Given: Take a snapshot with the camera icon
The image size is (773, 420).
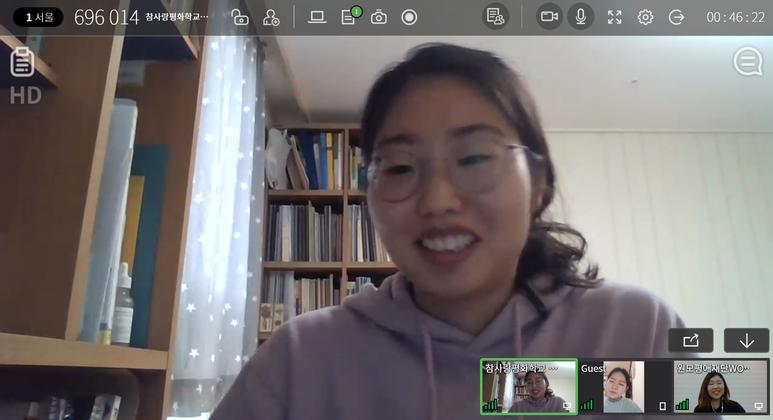Looking at the screenshot, I should [x=379, y=18].
